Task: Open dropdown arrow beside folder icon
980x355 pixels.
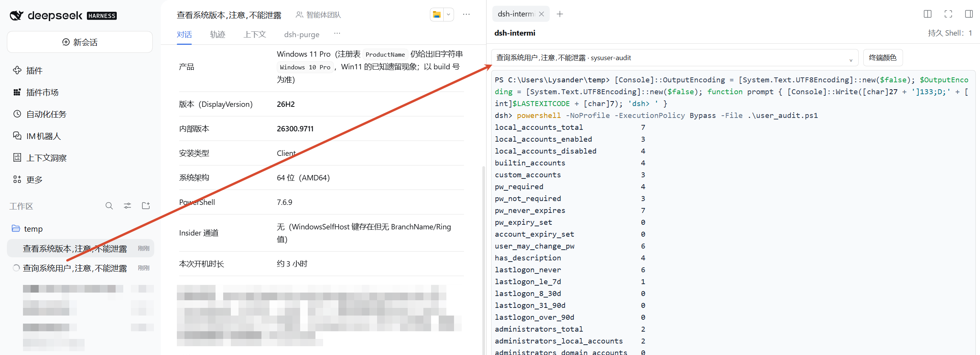Action: click(x=448, y=15)
